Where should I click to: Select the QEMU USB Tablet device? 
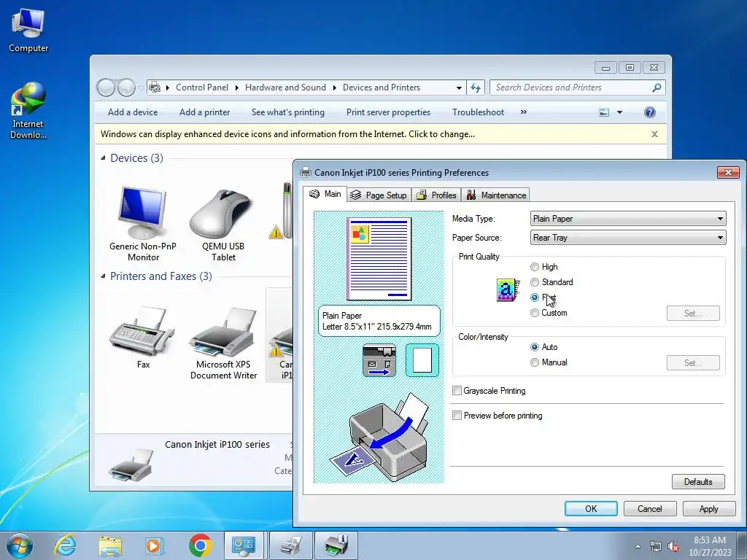pos(223,224)
